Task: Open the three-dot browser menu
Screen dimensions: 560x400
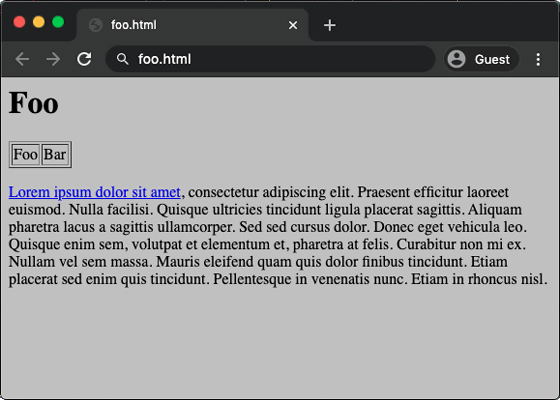Action: [x=538, y=59]
